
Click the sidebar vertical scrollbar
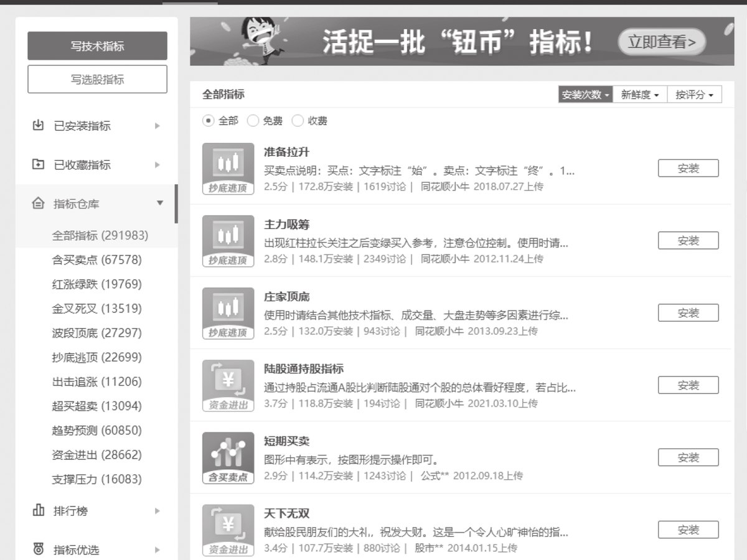coord(176,204)
